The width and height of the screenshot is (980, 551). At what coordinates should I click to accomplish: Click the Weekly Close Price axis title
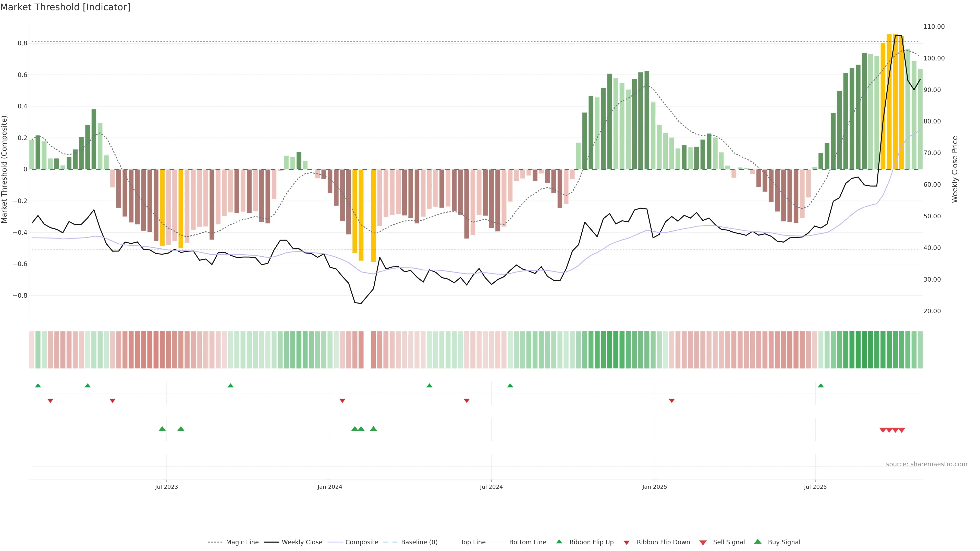[x=954, y=169]
